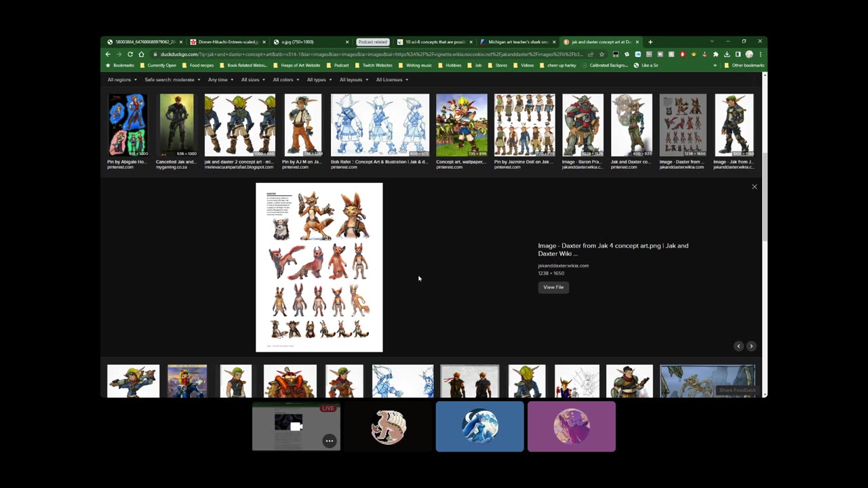
Task: Click the Share Feedback link
Action: click(737, 390)
